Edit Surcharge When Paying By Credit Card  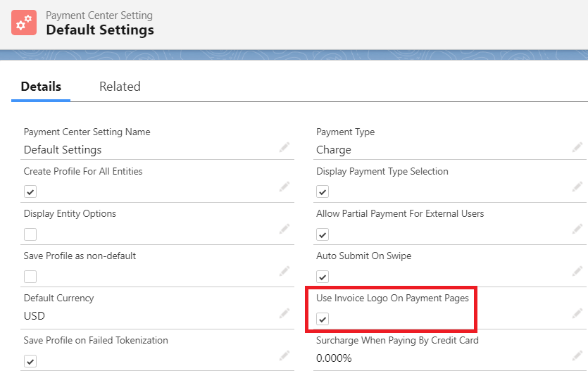[x=577, y=356]
